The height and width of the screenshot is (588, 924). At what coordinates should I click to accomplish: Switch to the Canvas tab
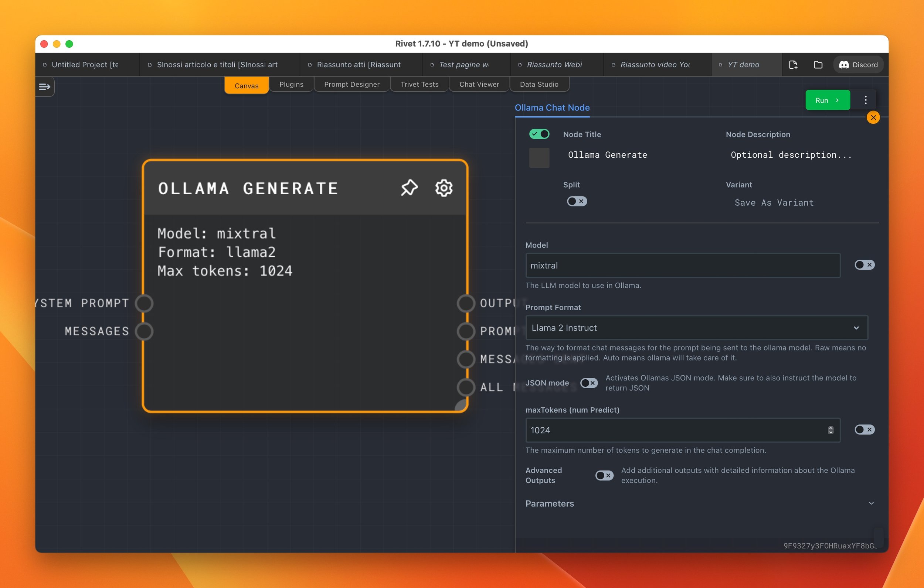(247, 85)
